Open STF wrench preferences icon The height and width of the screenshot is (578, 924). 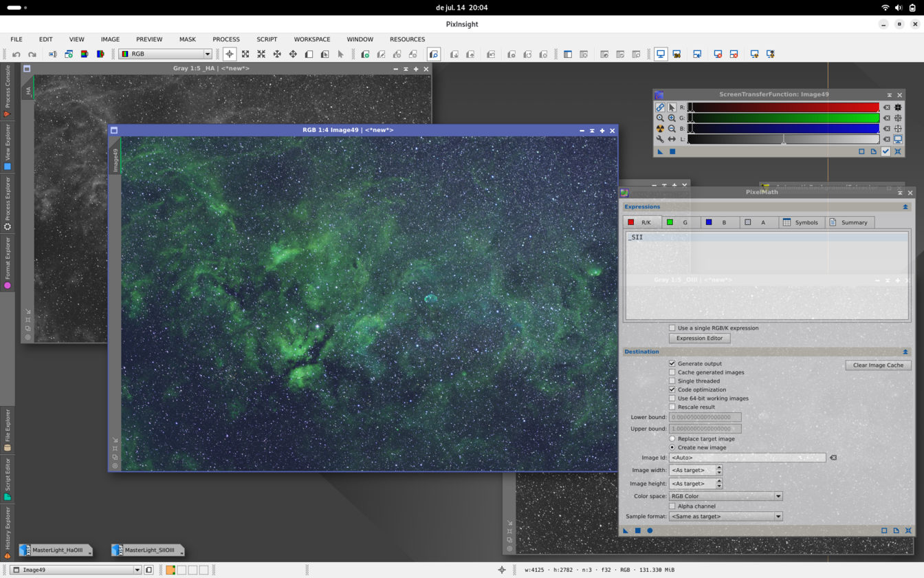pyautogui.click(x=660, y=139)
